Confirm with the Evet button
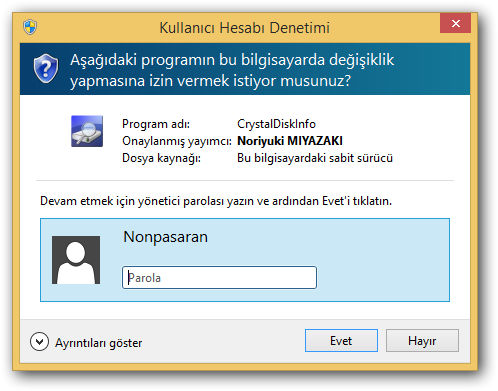 341,341
